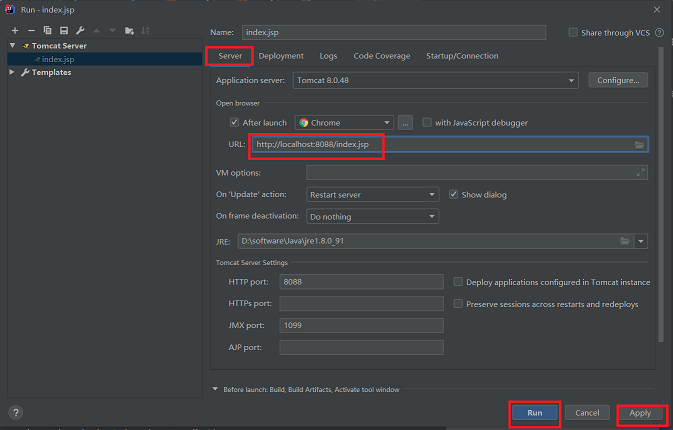Click the help question mark icon
Viewport: 673px width, 430px height.
pyautogui.click(x=16, y=412)
